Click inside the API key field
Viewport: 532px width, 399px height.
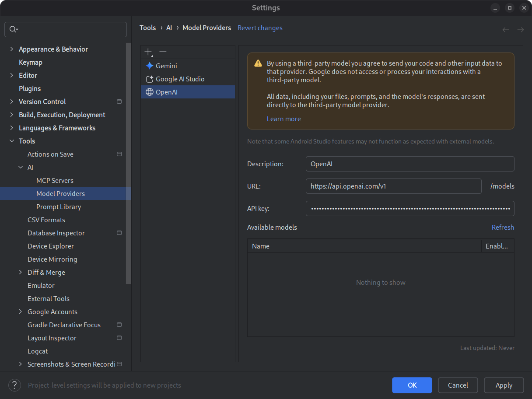pyautogui.click(x=410, y=208)
